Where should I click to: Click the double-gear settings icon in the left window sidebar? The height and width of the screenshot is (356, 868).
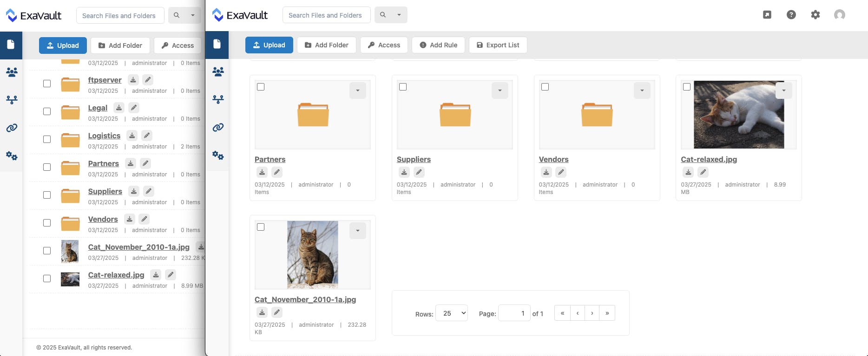point(12,155)
